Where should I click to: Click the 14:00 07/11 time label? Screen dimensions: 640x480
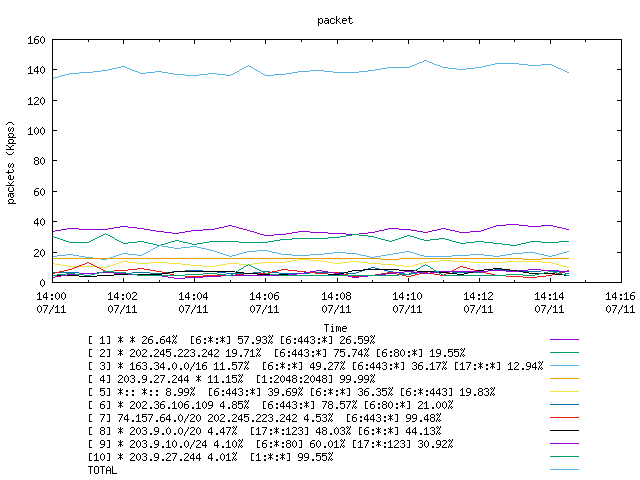(x=51, y=302)
